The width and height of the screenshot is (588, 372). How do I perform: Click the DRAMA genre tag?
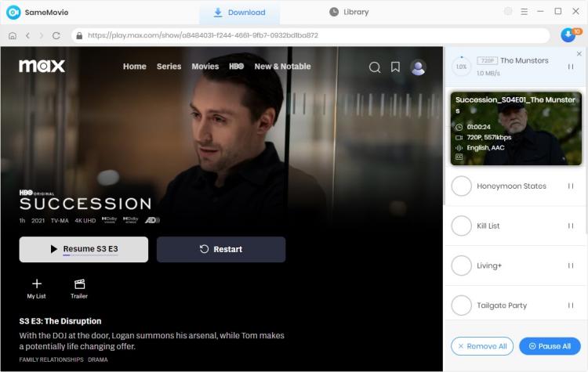click(x=98, y=359)
